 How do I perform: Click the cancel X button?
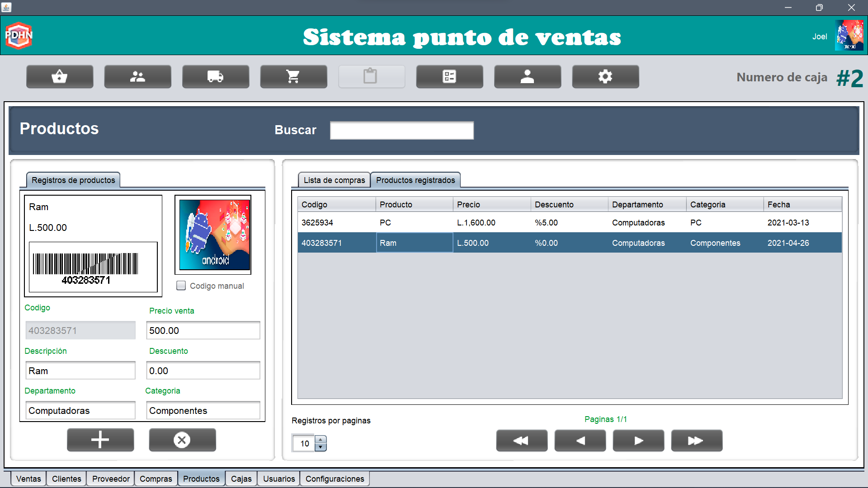tap(182, 440)
